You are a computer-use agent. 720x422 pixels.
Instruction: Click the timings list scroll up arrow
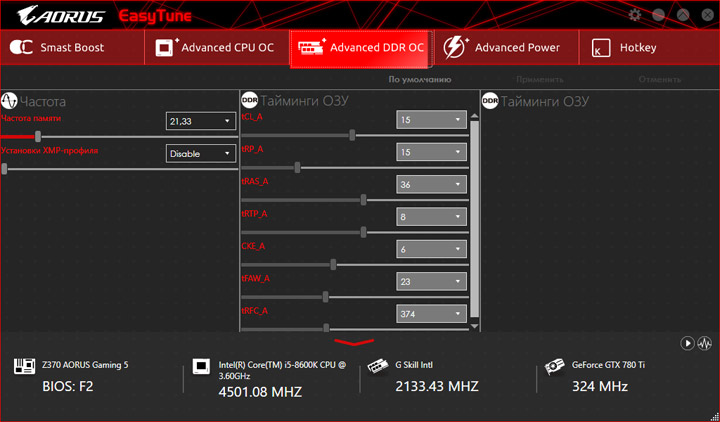pos(474,116)
